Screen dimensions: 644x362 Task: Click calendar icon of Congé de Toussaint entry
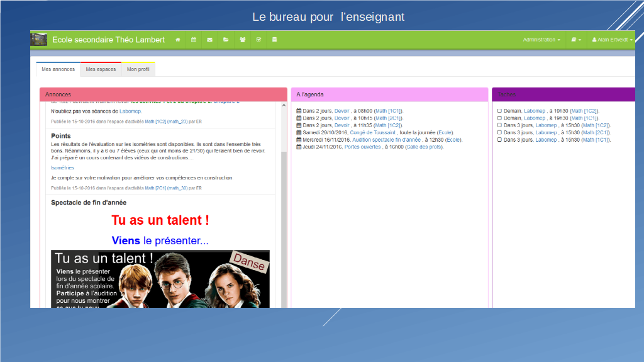(299, 132)
